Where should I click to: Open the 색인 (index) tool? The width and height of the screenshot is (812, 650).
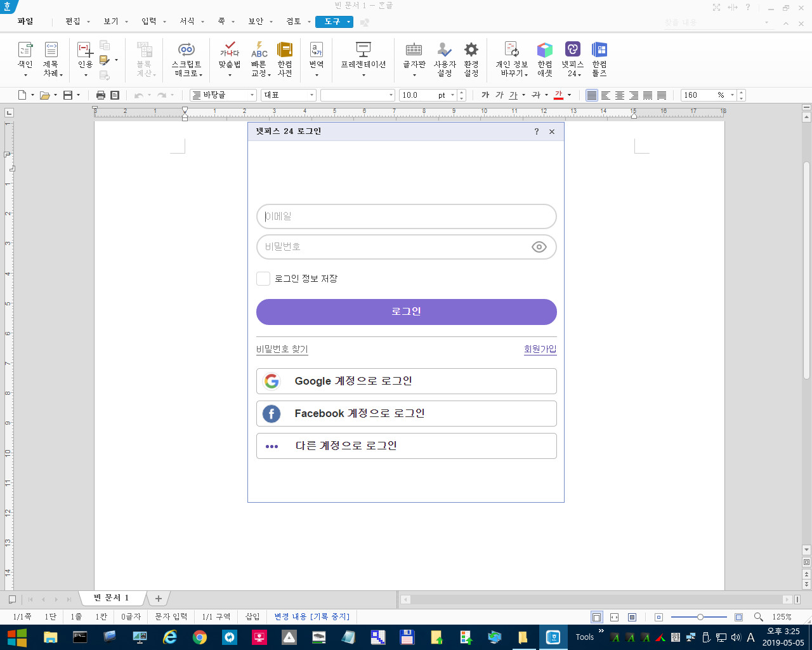[x=25, y=59]
